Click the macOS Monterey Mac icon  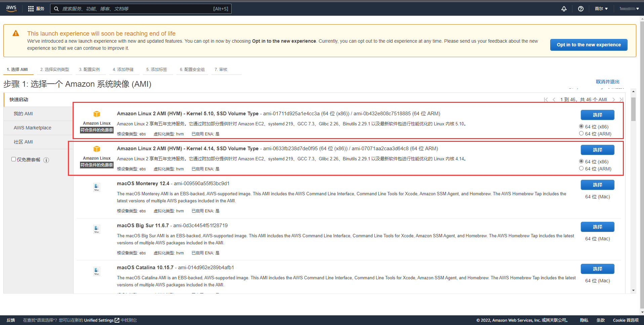click(x=97, y=187)
